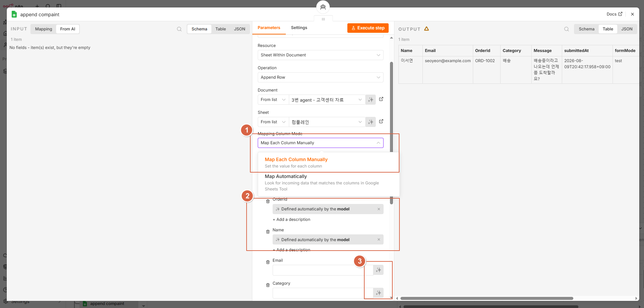Viewport: 644px width, 308px height.
Task: Click the AI sparkle button beside Document
Action: click(371, 100)
